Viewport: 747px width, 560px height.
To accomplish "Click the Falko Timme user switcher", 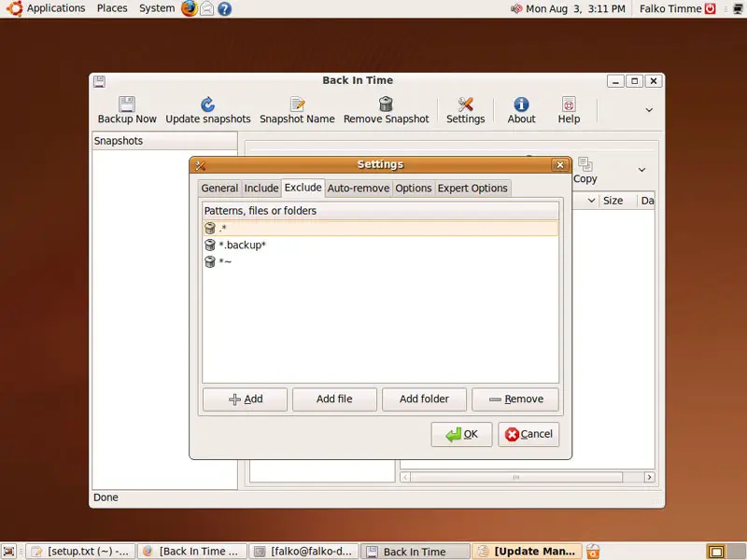I will 670,8.
